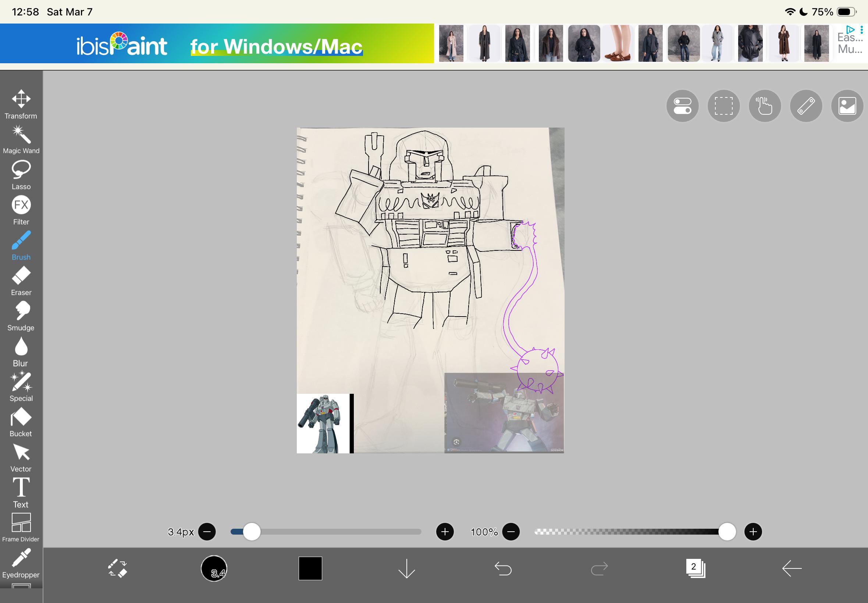Select the Transform tool

(21, 105)
